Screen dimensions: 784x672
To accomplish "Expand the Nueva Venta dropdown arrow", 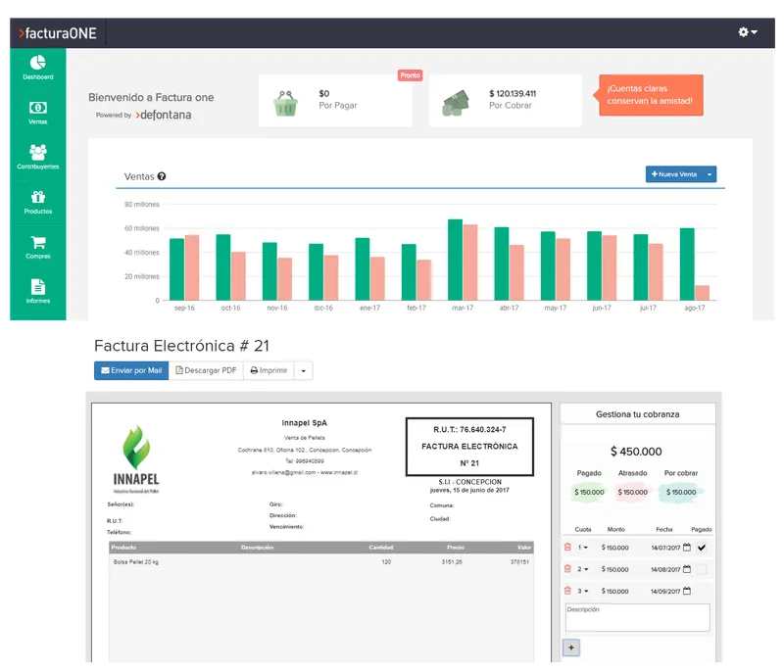I will [x=710, y=174].
